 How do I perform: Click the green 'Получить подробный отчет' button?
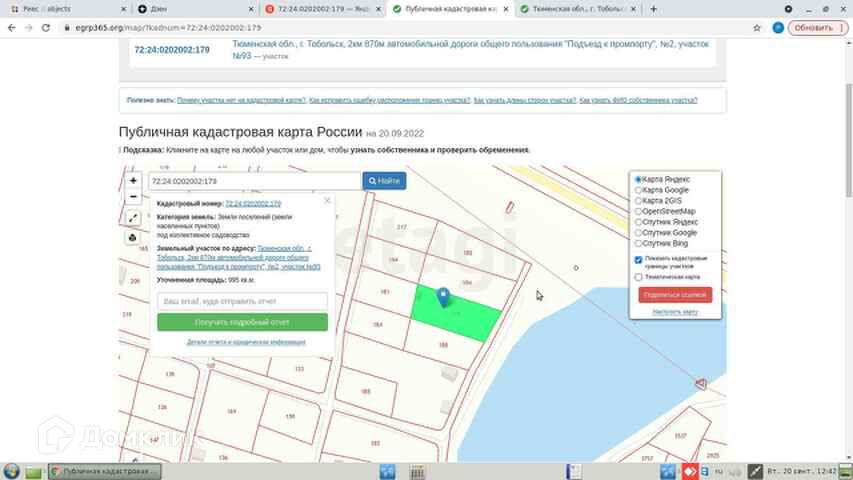click(x=243, y=322)
